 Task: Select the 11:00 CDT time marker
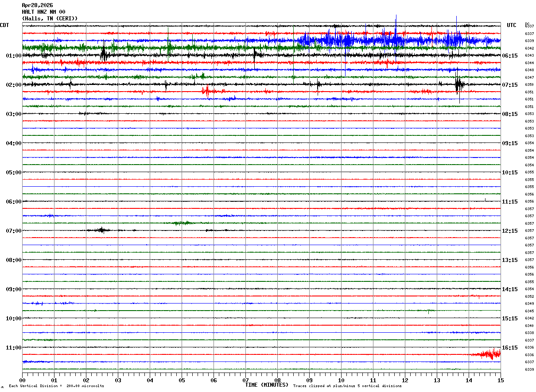(14, 348)
